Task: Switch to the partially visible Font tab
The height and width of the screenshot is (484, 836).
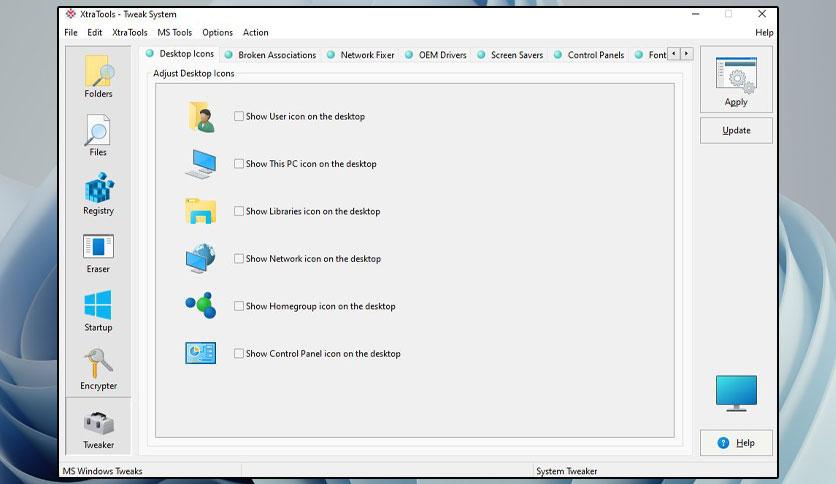Action: coord(650,55)
